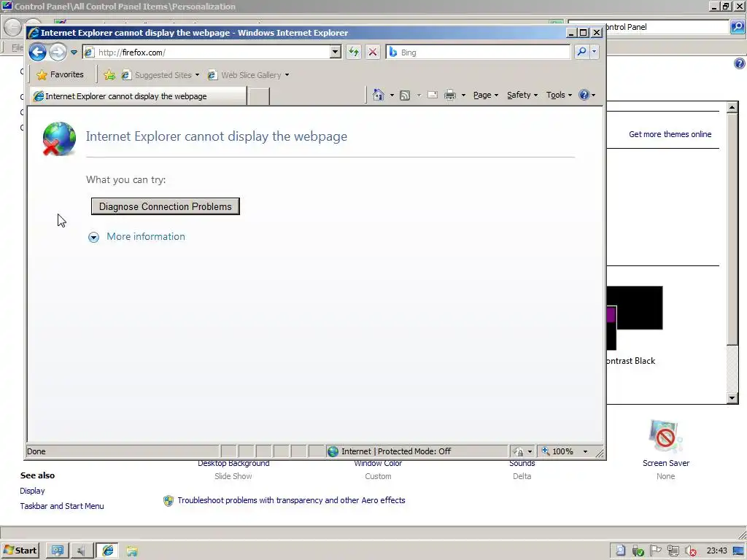Click Desktop Background link

coord(233,463)
